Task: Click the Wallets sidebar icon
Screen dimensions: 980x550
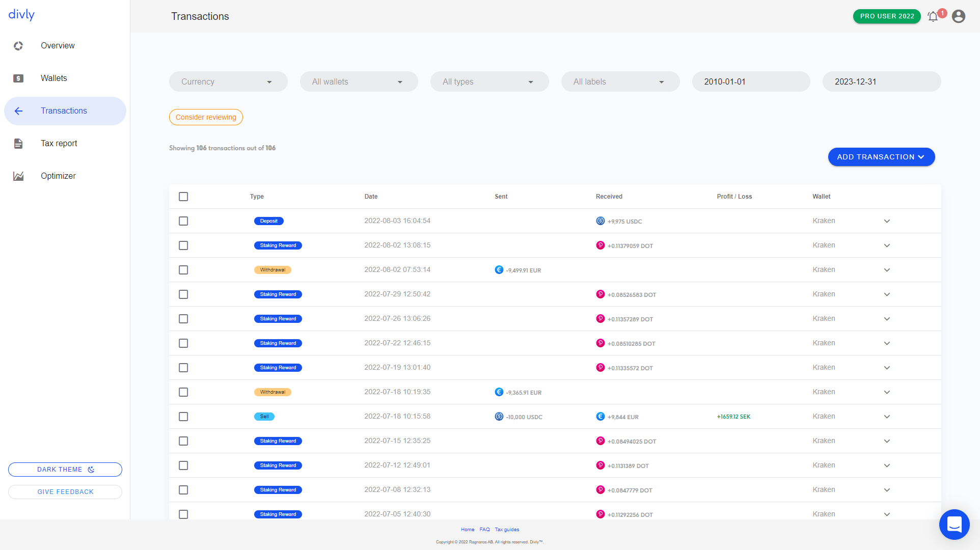Action: pyautogui.click(x=18, y=77)
